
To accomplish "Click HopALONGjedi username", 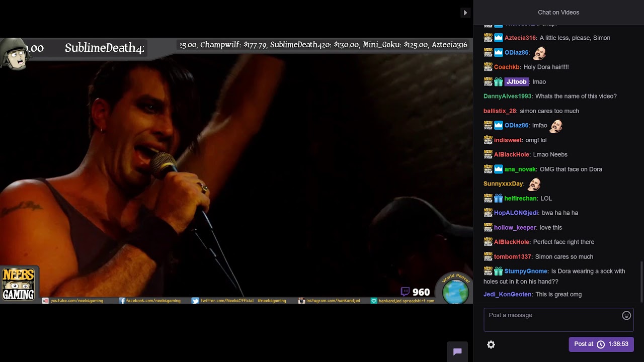I will pos(516,213).
